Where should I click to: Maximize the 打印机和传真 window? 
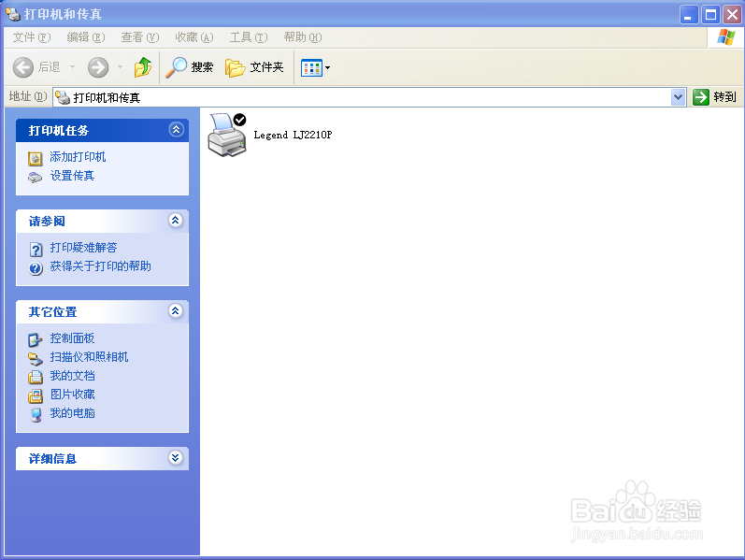click(x=710, y=15)
